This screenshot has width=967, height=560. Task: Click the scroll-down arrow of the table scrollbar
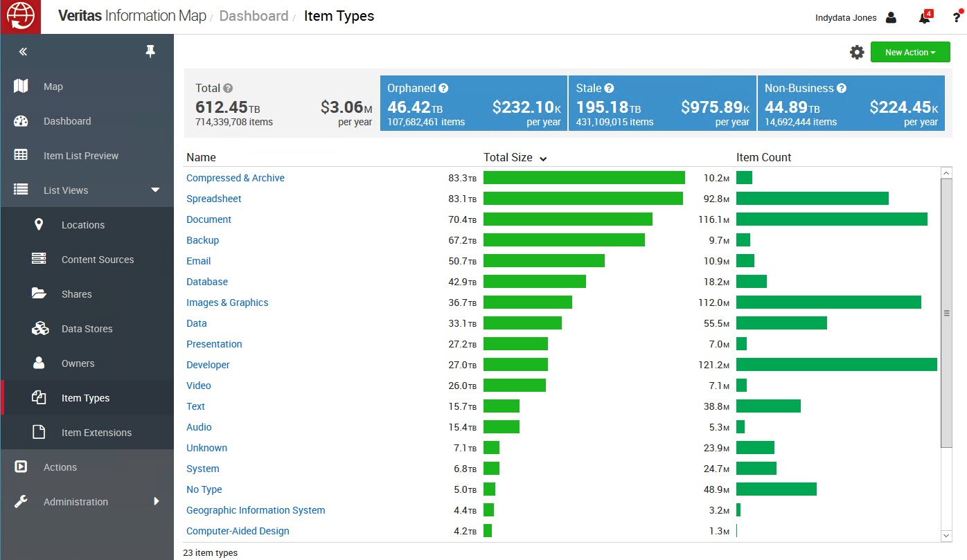(947, 535)
